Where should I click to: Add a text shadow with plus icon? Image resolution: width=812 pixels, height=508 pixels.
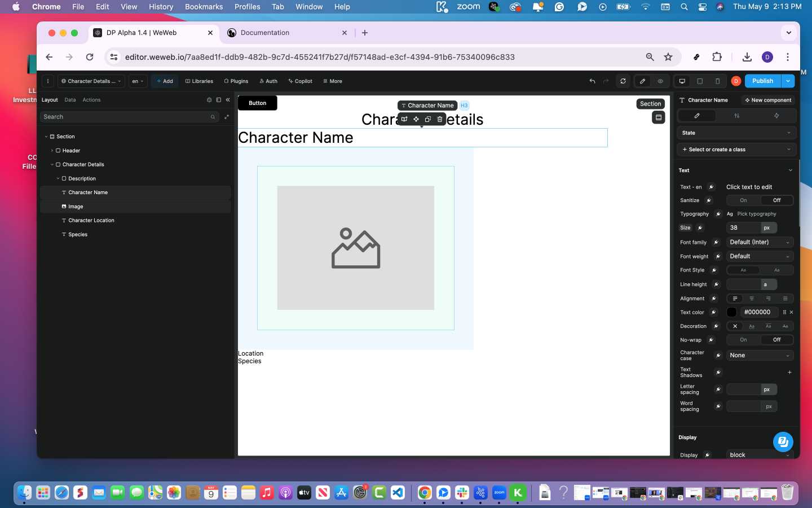pyautogui.click(x=789, y=373)
